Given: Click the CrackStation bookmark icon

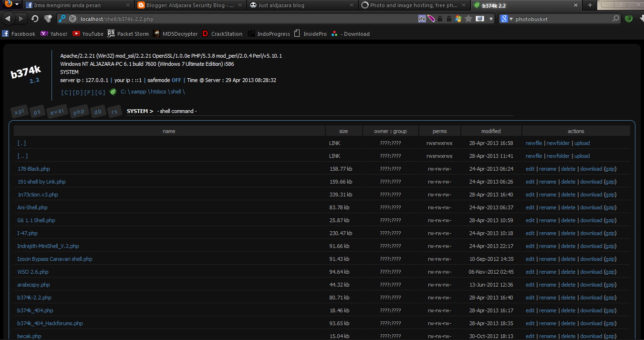Looking at the screenshot, I should click(x=206, y=33).
